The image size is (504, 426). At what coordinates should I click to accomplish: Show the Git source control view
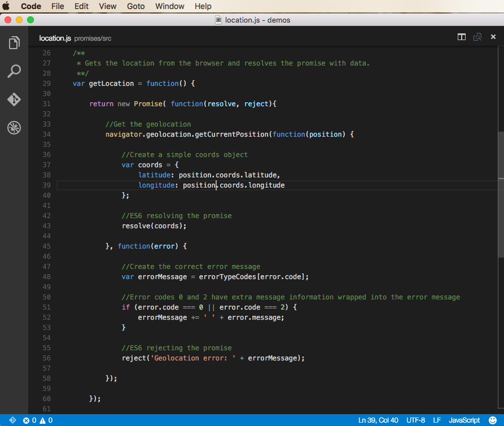[x=14, y=99]
